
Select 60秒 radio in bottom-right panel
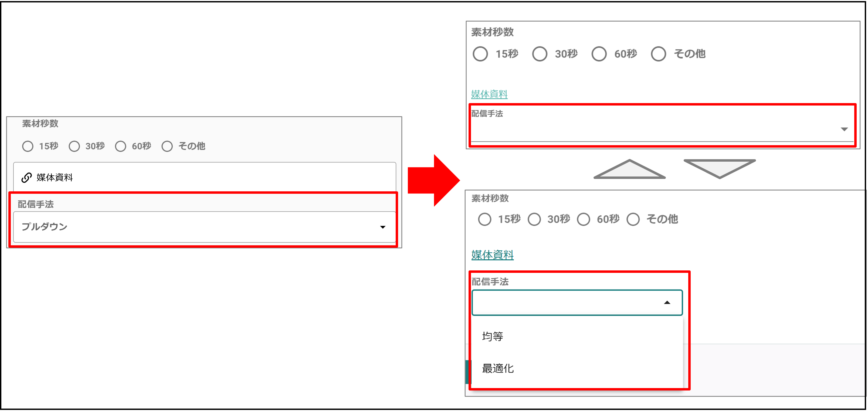click(x=583, y=219)
